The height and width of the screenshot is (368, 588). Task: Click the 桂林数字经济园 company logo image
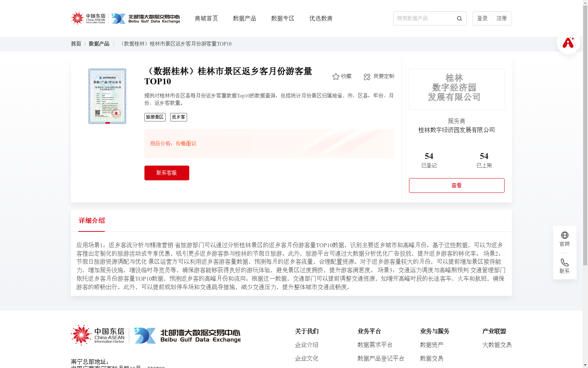[x=456, y=89]
